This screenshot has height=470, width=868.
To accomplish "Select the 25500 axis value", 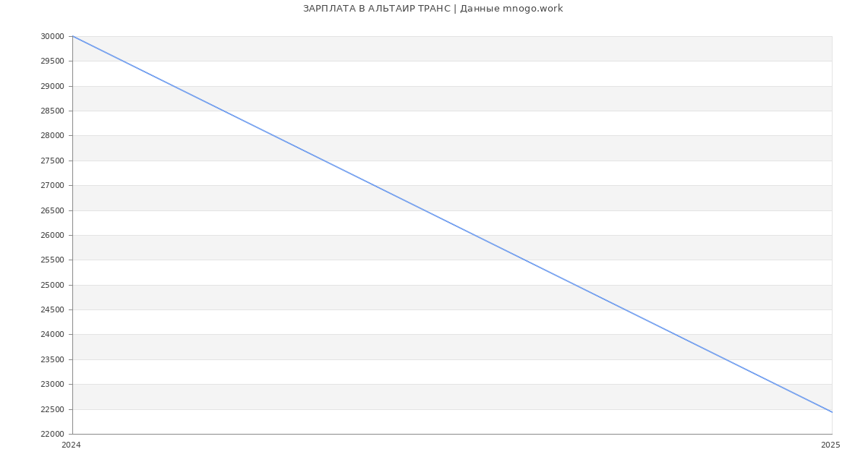I will coord(52,260).
